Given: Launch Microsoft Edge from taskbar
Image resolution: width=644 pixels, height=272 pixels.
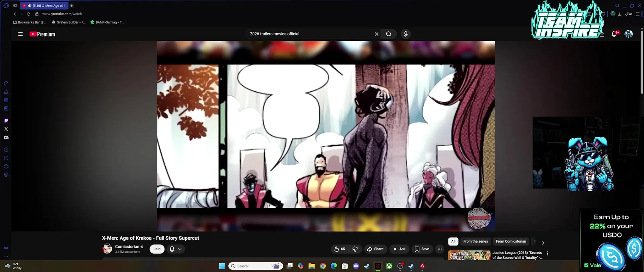Looking at the screenshot, I should coord(334,266).
